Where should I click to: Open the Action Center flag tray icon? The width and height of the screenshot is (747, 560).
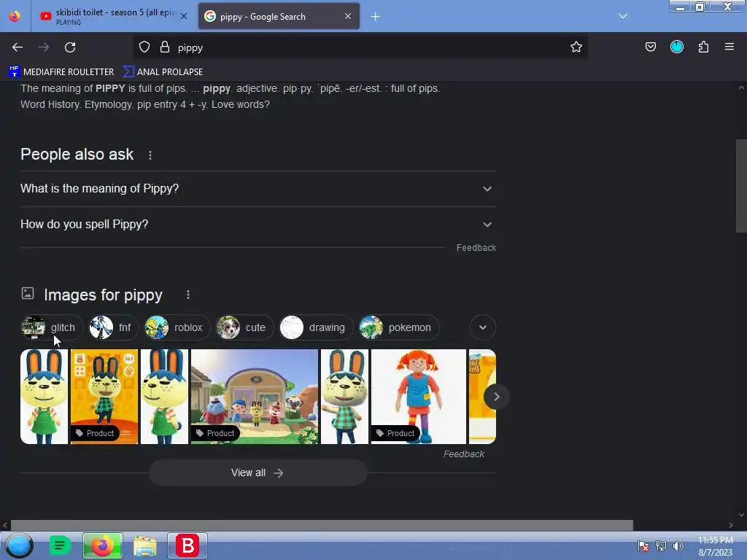(643, 546)
